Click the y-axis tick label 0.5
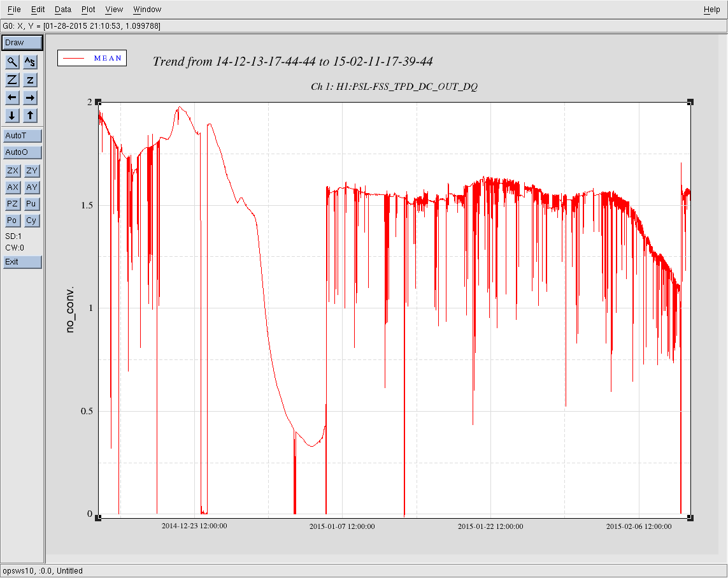Screen dimensions: 728x578 coord(87,411)
